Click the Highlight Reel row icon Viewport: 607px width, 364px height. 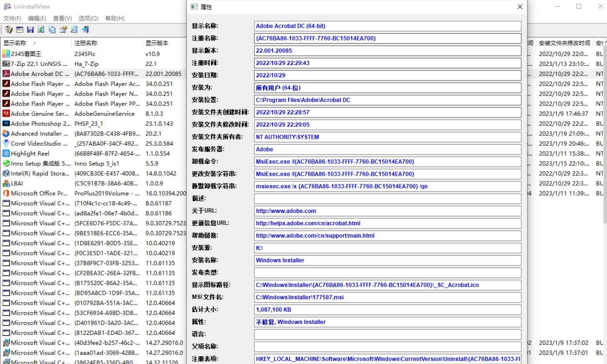[6, 153]
